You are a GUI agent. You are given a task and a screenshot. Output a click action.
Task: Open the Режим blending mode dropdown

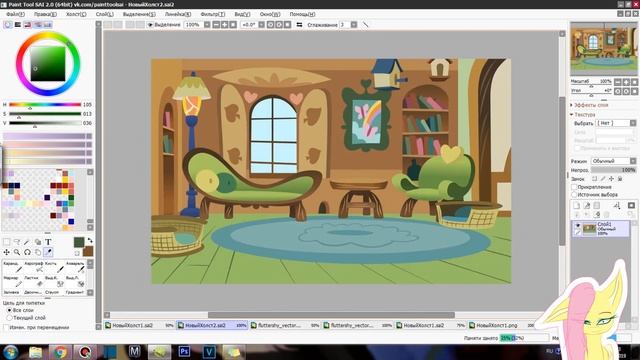(x=633, y=161)
